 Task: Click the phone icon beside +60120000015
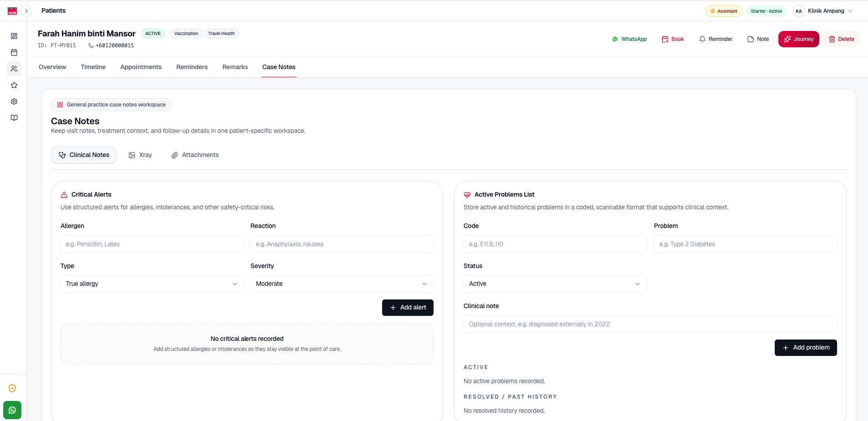[x=91, y=46]
